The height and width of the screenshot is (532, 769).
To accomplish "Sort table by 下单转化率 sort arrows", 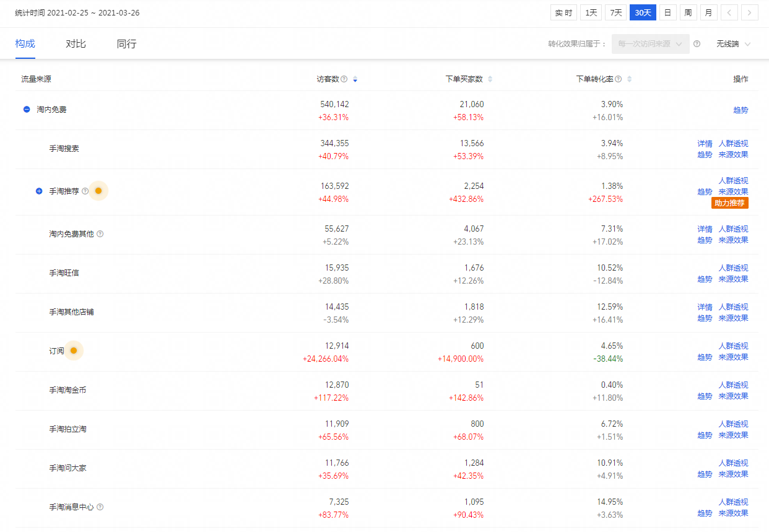I will pyautogui.click(x=629, y=79).
